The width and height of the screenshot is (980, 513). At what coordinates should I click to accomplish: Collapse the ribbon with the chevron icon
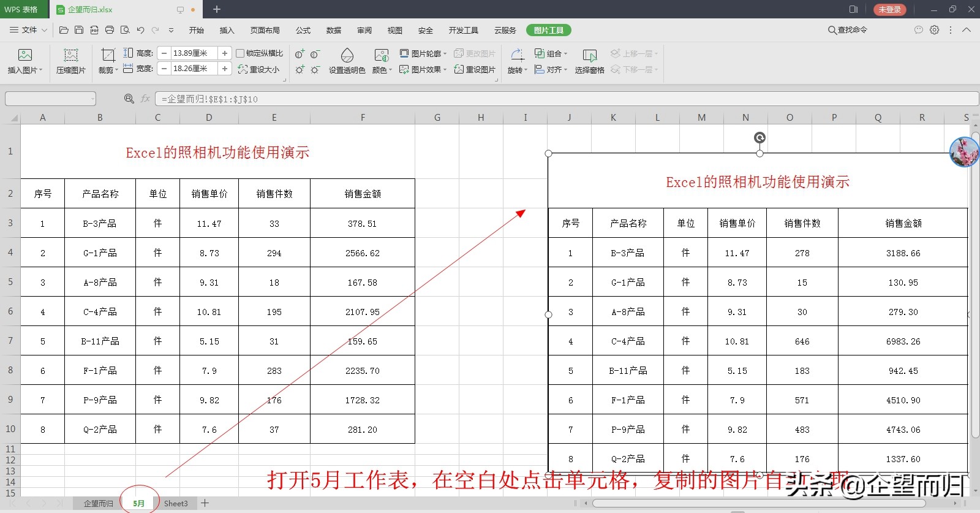tap(967, 29)
